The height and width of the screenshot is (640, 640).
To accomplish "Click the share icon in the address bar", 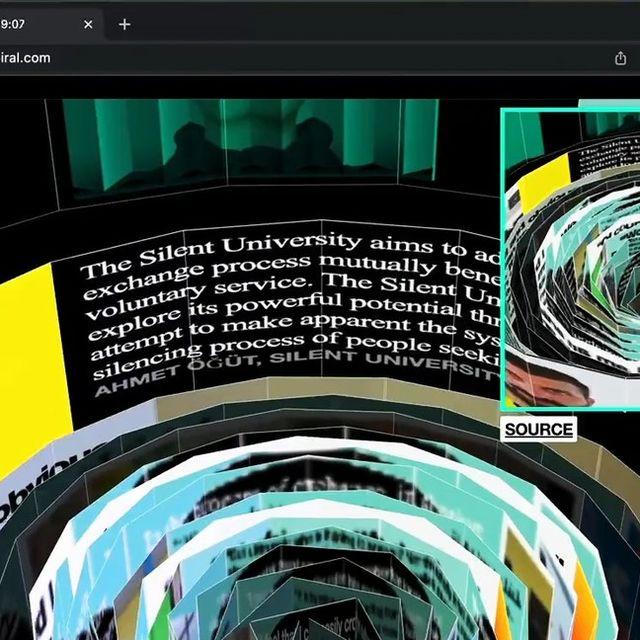I will (620, 58).
